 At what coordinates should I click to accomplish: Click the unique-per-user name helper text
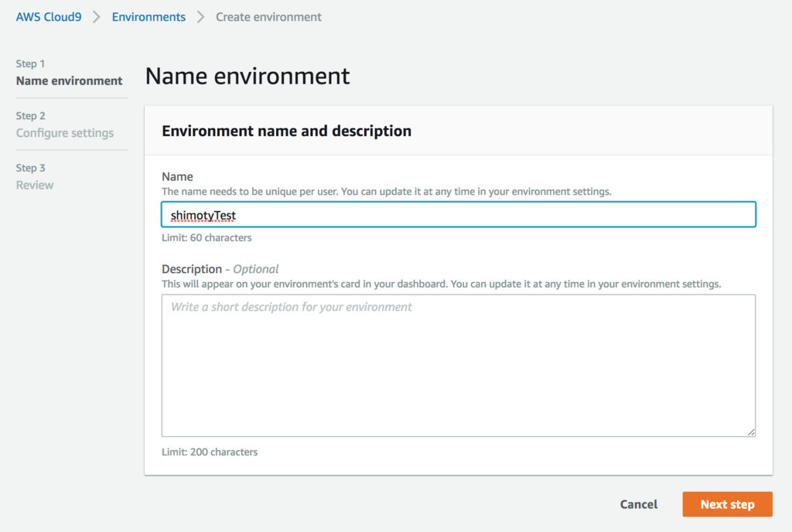386,191
